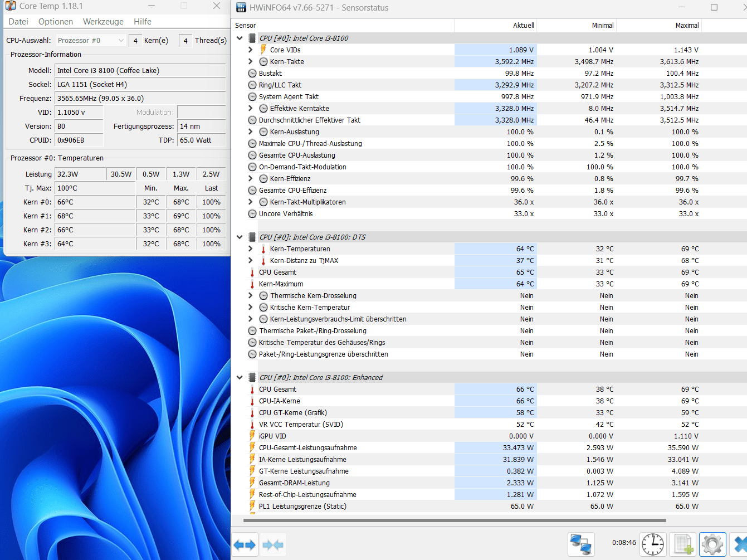Expand the Kern-Auslastung row
This screenshot has width=747, height=560.
[251, 132]
